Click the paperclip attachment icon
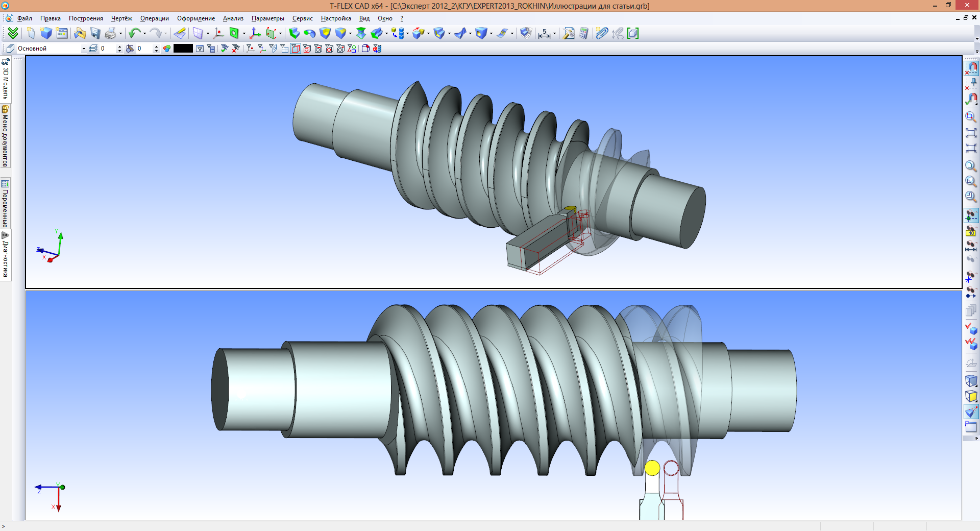Viewport: 980px width, 531px height. (x=602, y=34)
